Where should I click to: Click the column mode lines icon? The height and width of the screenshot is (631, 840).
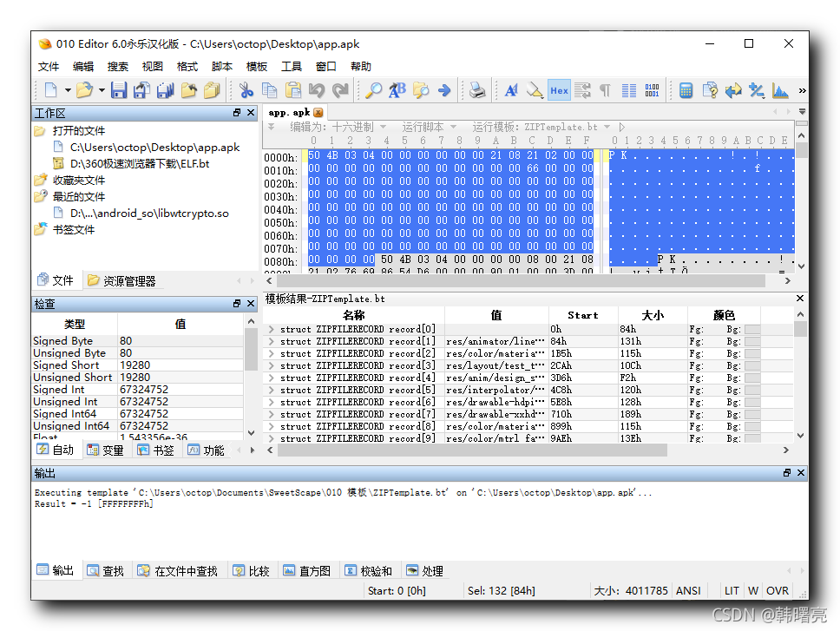pos(629,90)
